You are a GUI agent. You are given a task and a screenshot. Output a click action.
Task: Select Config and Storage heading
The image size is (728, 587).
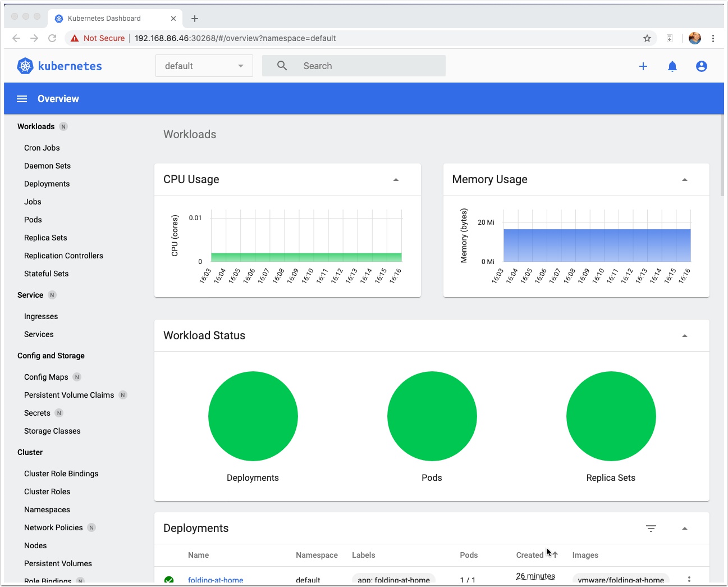pyautogui.click(x=51, y=356)
